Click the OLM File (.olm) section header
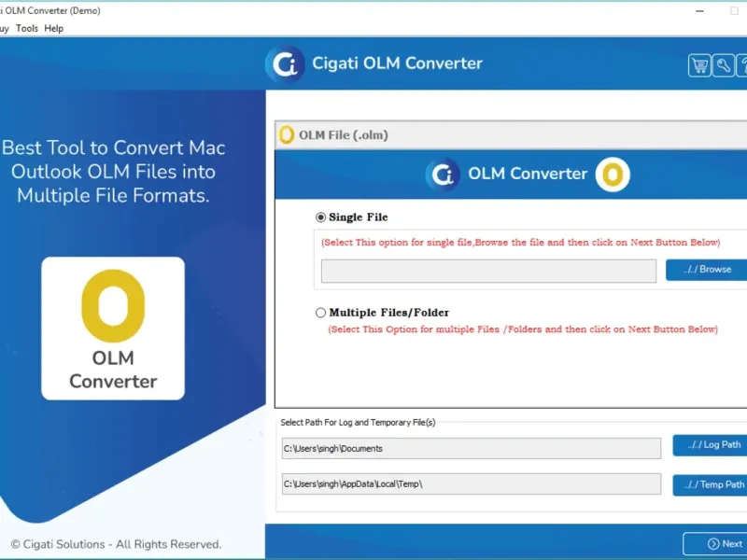The height and width of the screenshot is (560, 747). (511, 134)
